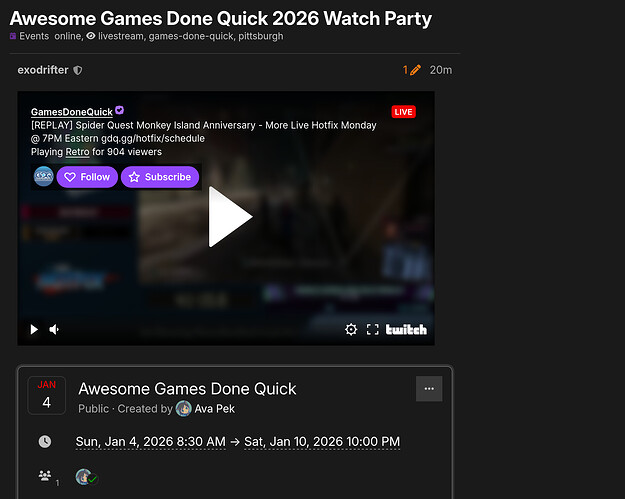Click the moderator shield icon beside exodrifter

click(x=78, y=71)
